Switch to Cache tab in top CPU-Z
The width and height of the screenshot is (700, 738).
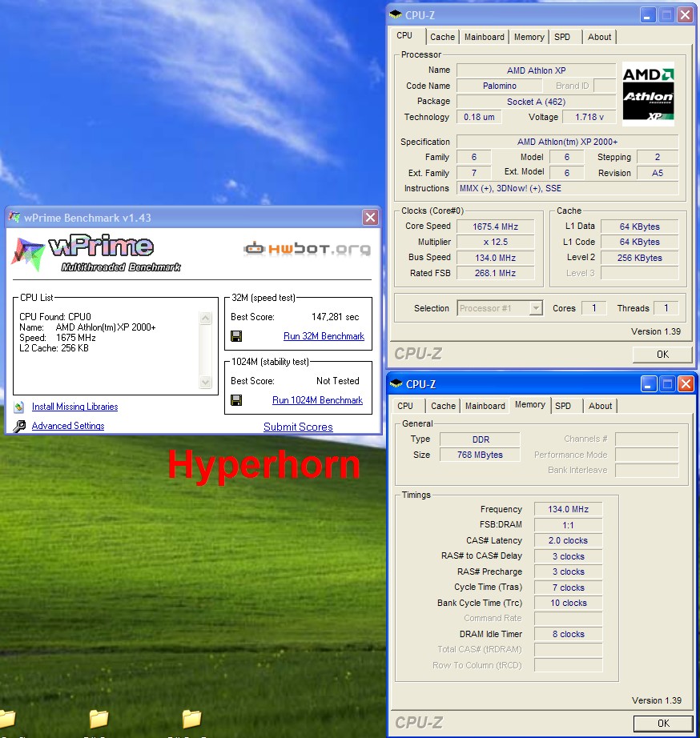pos(442,37)
